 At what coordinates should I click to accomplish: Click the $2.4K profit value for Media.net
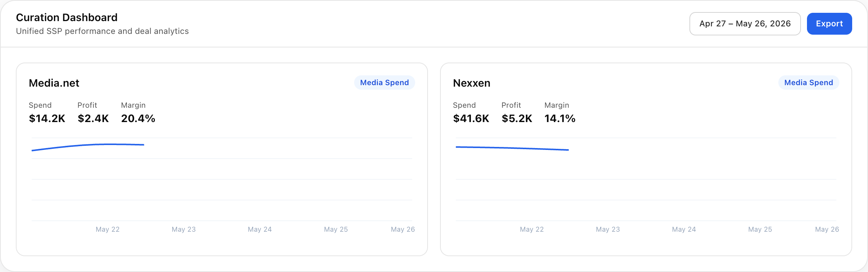point(93,119)
